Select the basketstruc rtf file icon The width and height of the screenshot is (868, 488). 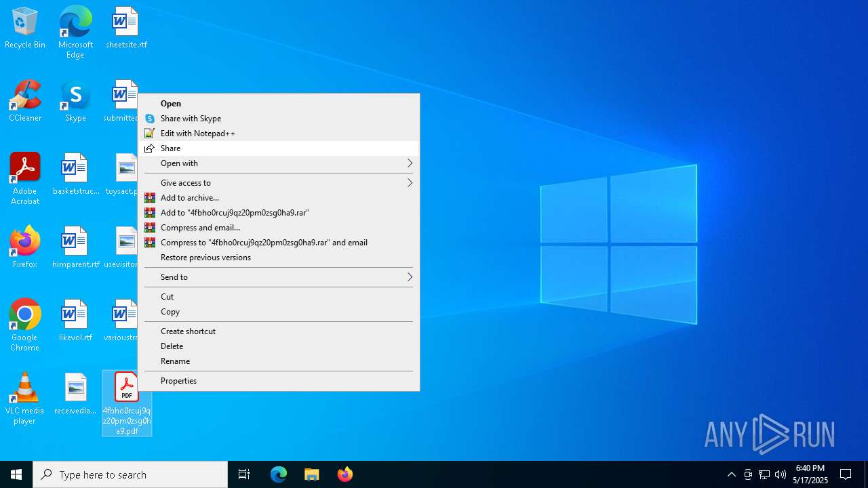(x=75, y=175)
